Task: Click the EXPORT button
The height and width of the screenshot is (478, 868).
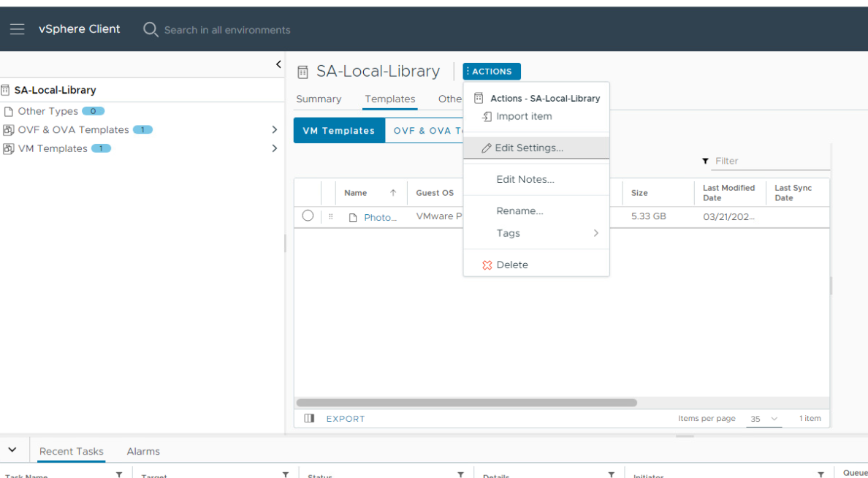Action: click(x=346, y=419)
